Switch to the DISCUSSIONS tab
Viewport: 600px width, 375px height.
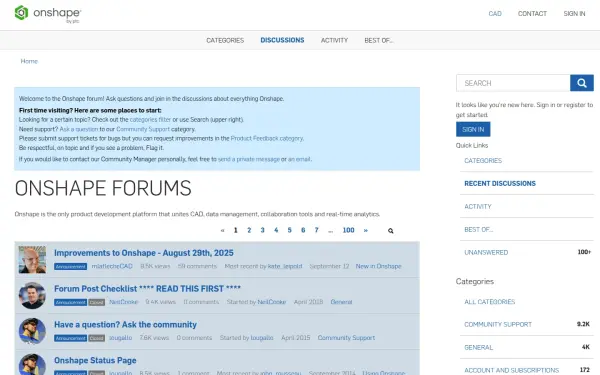coord(282,40)
